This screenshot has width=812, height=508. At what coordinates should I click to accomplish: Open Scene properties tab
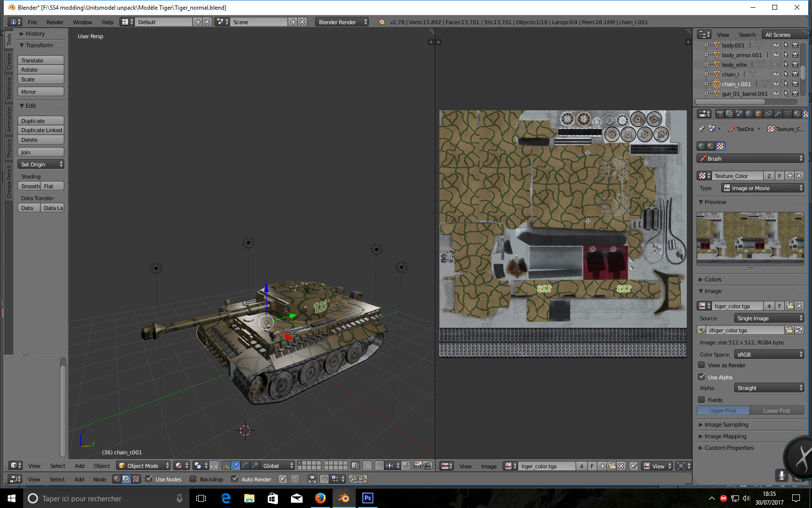[739, 114]
